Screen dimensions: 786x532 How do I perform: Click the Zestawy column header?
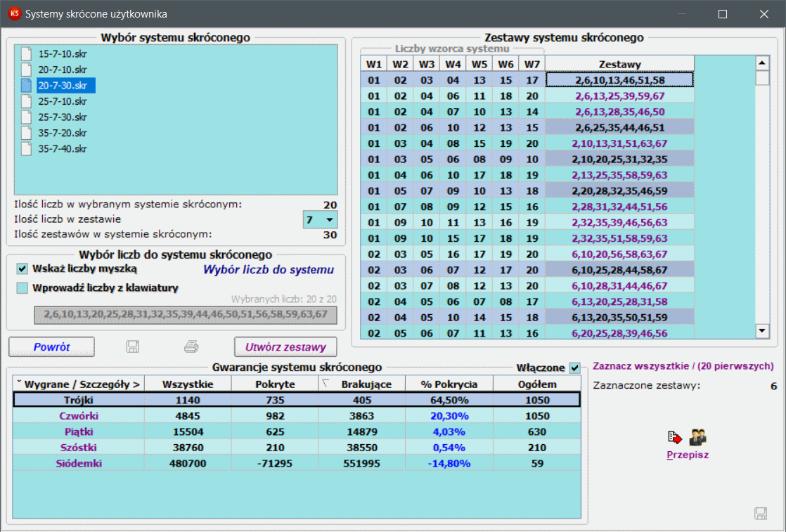click(619, 64)
